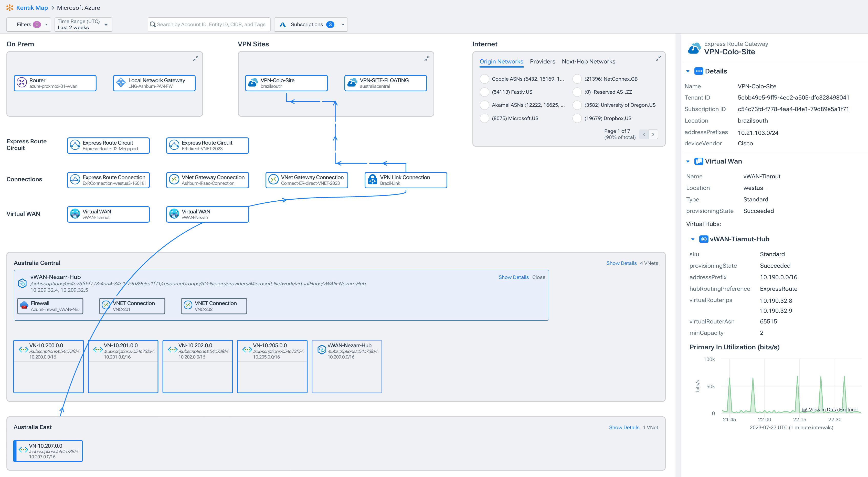Switch to the Providers tab
Screen dimensions: 868x477
pos(543,61)
